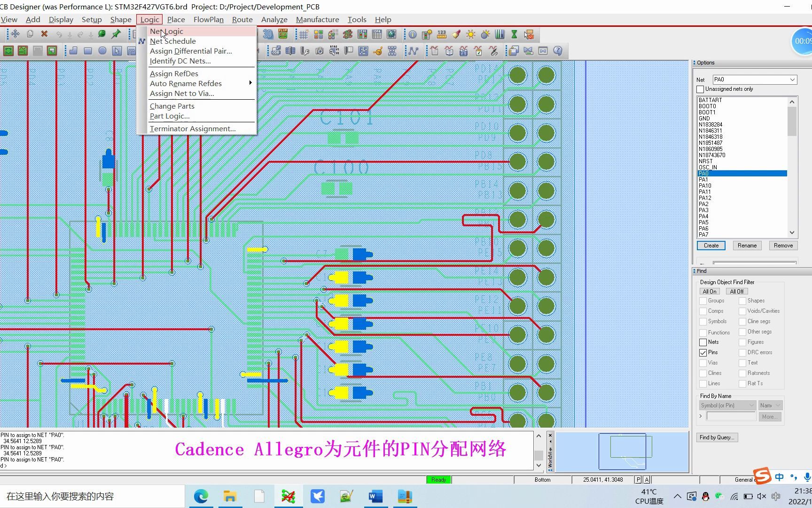
Task: Toggle the DRC errors checkbox
Action: click(x=742, y=352)
